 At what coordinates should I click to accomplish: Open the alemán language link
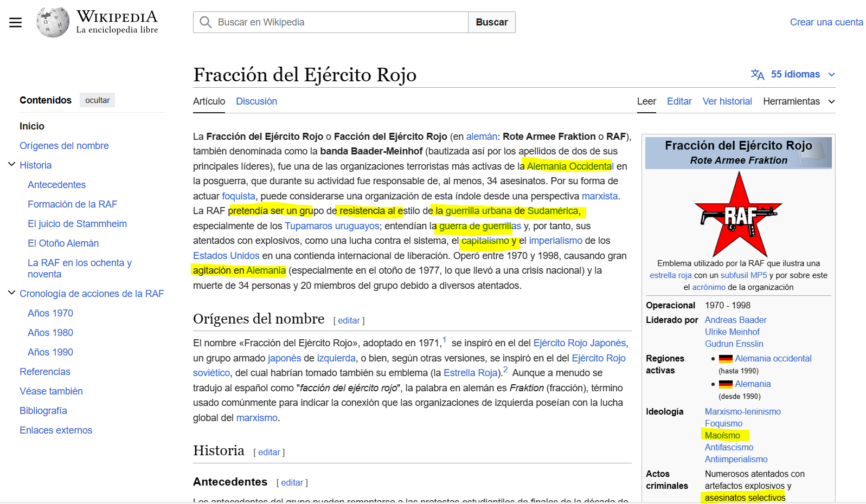click(482, 137)
